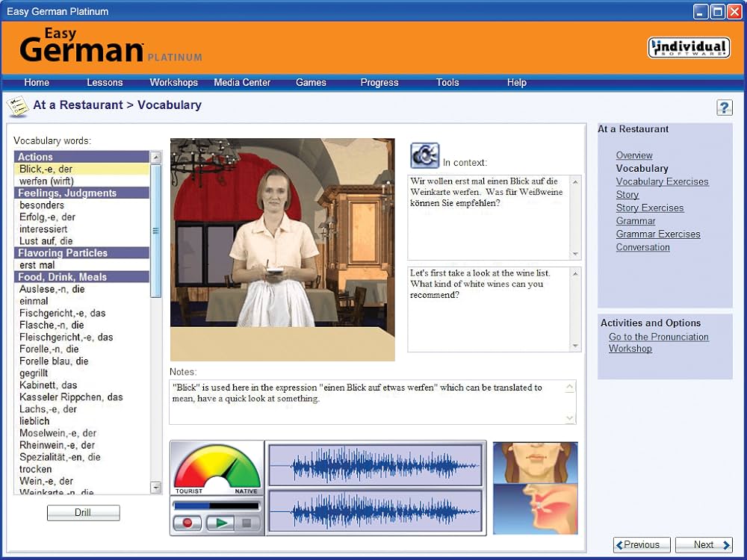This screenshot has width=747, height=560.
Task: Click the individual Software logo
Action: (688, 46)
